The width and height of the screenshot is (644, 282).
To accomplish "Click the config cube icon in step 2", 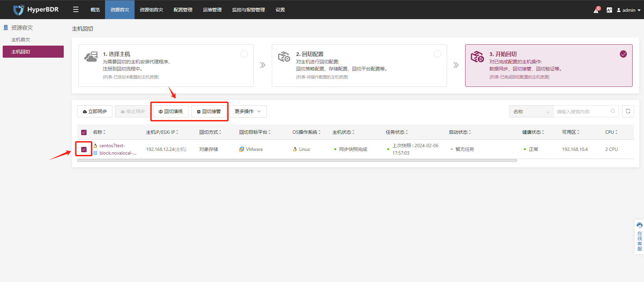I will click(284, 57).
